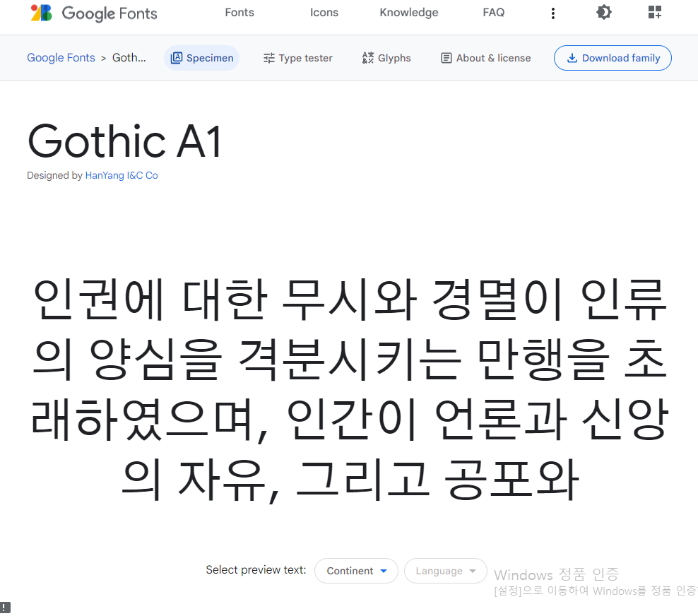698x616 pixels.
Task: Open the FAQ page
Action: click(x=494, y=13)
